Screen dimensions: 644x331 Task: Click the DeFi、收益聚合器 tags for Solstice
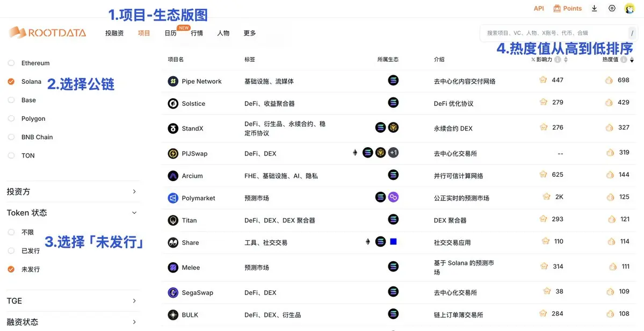tap(270, 104)
